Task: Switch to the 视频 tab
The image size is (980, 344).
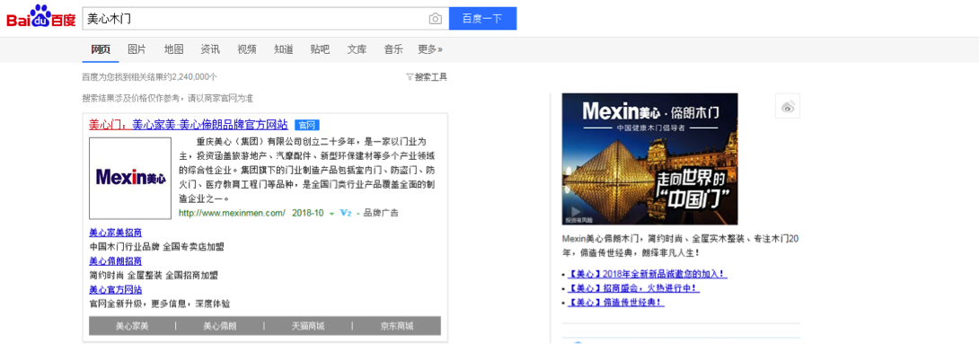Action: coord(247,49)
